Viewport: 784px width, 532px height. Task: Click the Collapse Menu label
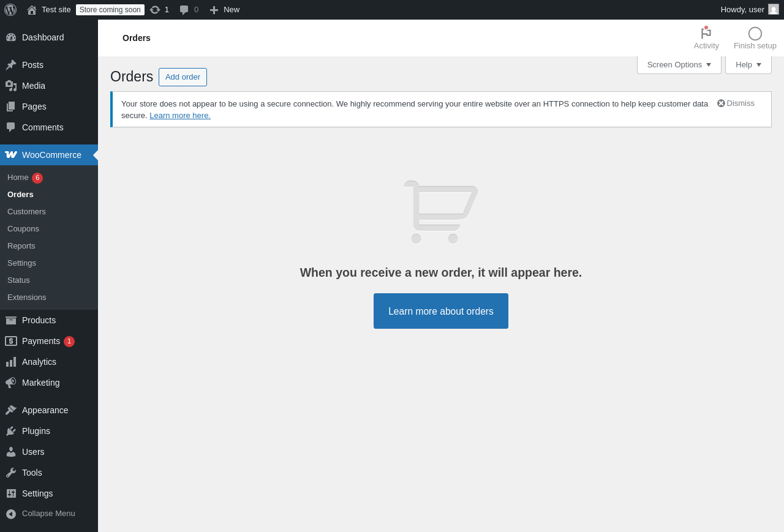click(48, 514)
